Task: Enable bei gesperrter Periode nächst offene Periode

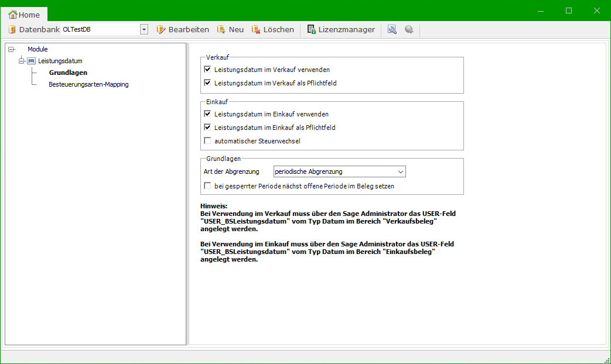Action: pos(207,186)
